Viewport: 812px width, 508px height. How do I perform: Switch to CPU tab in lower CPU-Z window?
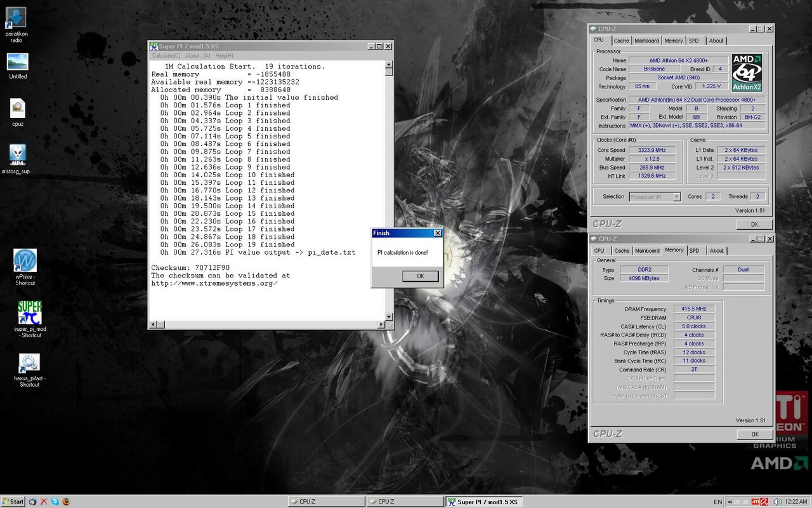[x=599, y=251]
